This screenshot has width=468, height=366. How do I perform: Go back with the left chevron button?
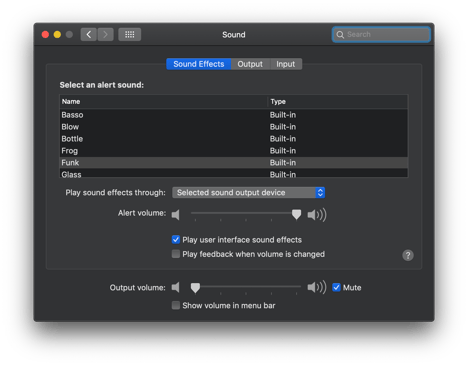pyautogui.click(x=89, y=34)
